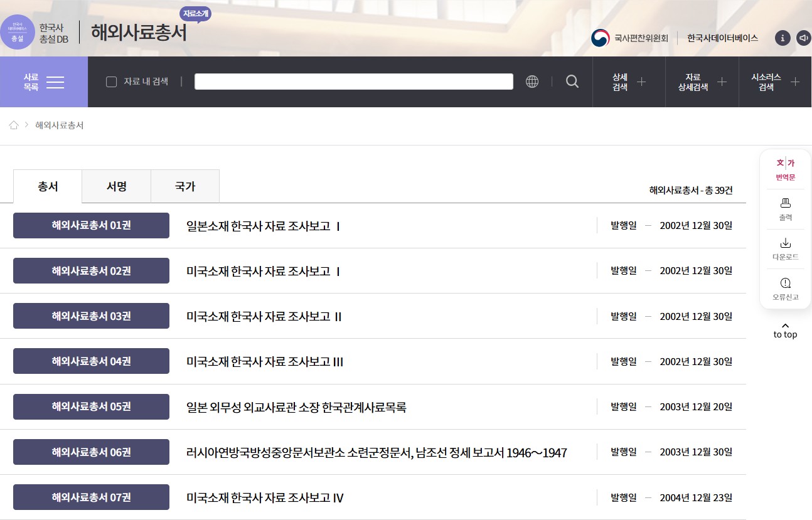Open the 오류신고 error report icon
The image size is (812, 520).
(785, 289)
